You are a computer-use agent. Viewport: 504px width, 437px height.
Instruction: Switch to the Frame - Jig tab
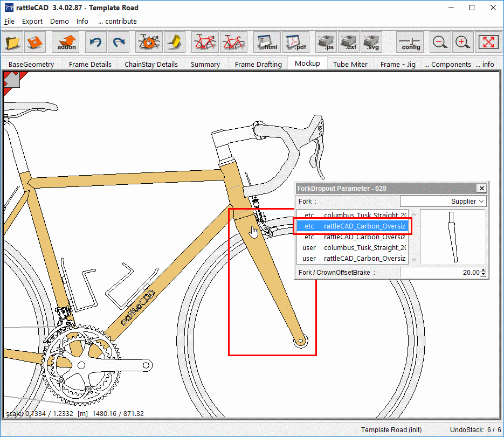click(x=398, y=64)
